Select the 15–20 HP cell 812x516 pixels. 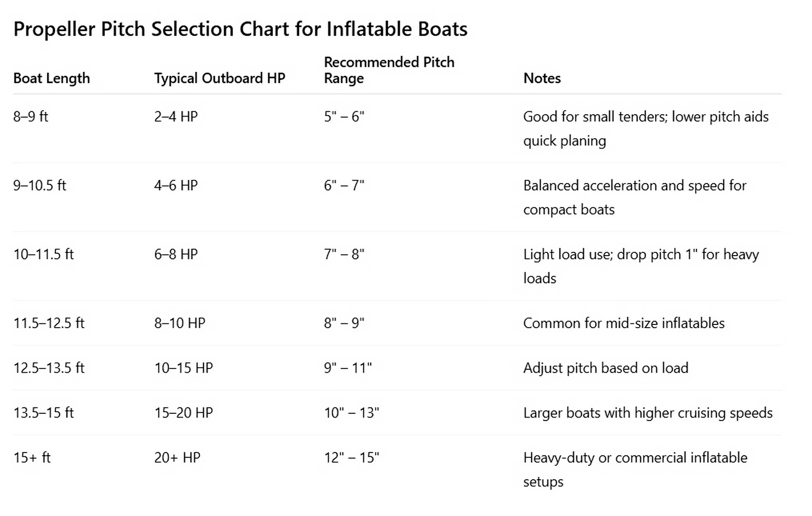tap(183, 413)
